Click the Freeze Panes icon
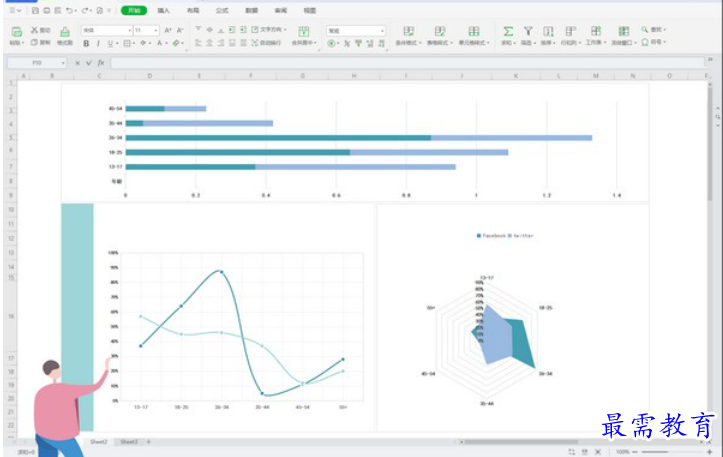723x457 pixels. click(x=624, y=31)
